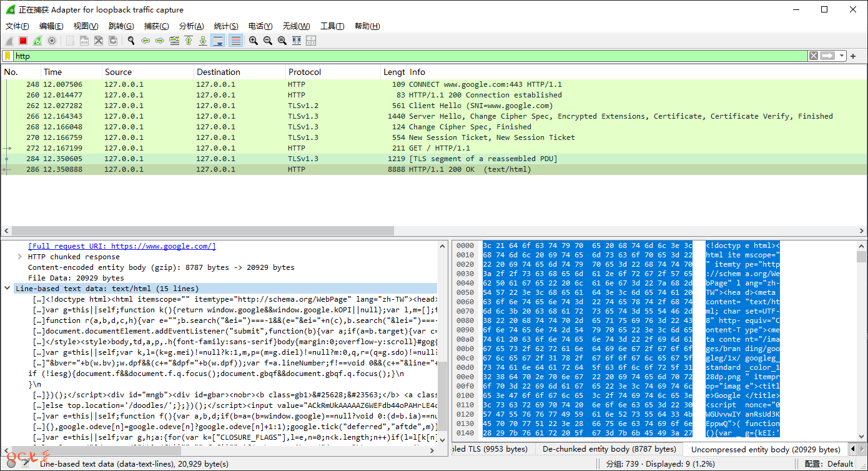Expand the HTTP chunked response node
Viewport: 868px width, 471px height.
click(20, 257)
